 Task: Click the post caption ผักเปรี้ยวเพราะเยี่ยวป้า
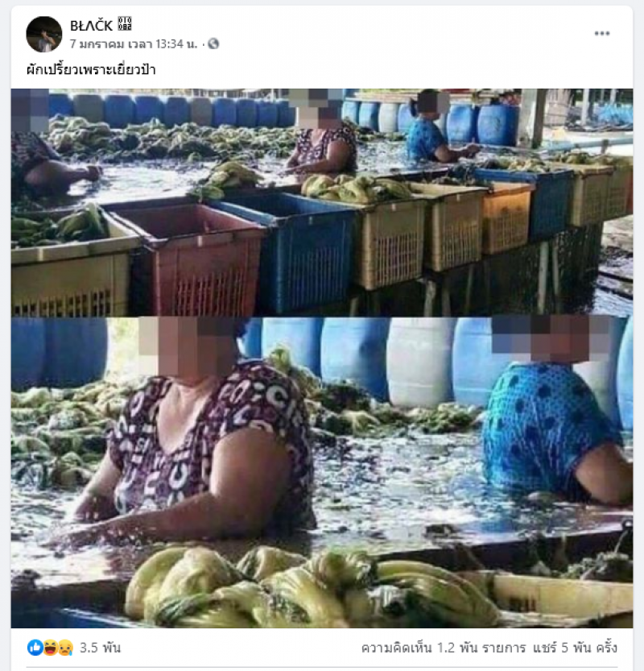pos(91,69)
